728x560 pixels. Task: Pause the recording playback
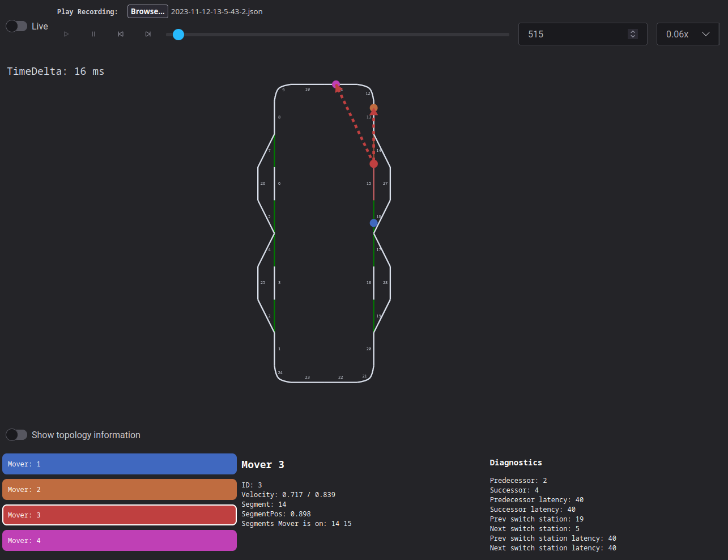click(93, 34)
